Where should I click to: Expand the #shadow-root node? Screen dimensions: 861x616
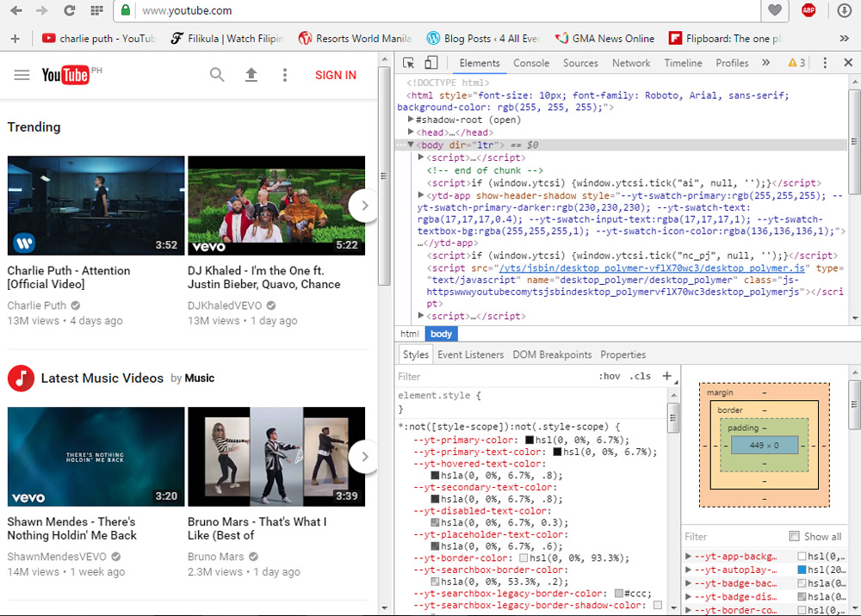(410, 119)
